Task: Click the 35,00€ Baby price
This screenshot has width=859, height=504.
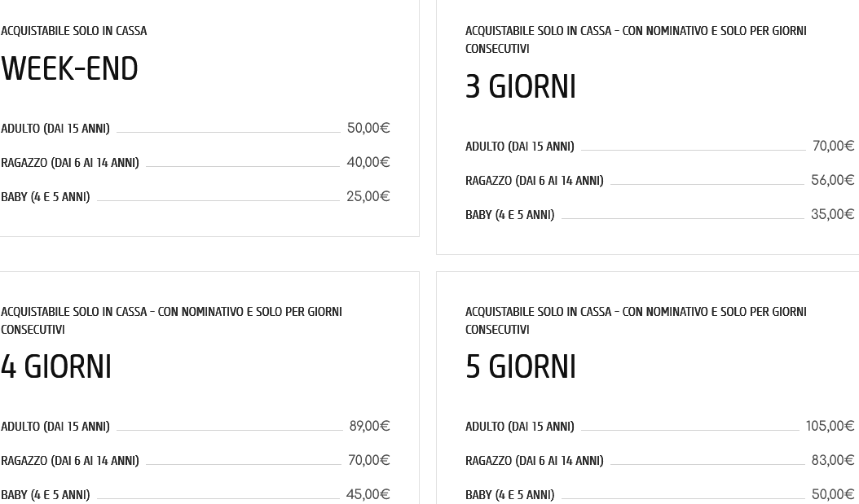Action: coord(833,214)
